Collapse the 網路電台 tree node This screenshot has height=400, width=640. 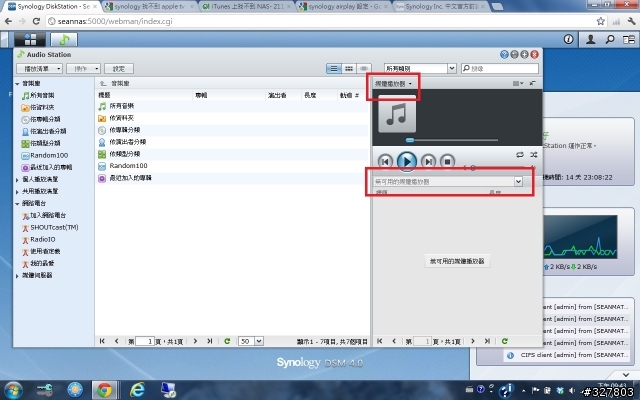pos(17,203)
